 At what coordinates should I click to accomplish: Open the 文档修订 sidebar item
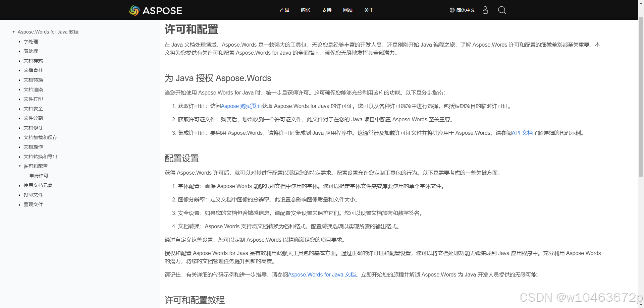tap(33, 128)
